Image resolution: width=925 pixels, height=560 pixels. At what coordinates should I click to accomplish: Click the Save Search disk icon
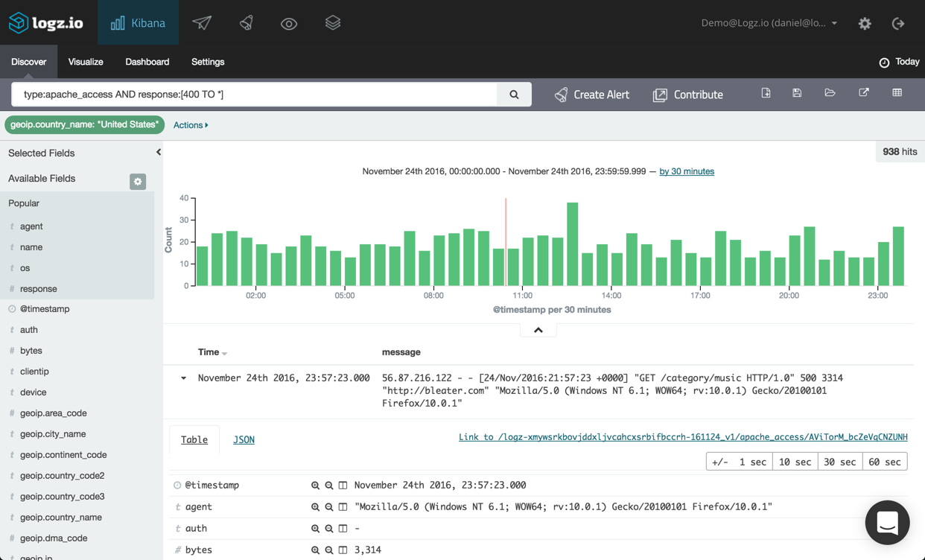pyautogui.click(x=797, y=93)
